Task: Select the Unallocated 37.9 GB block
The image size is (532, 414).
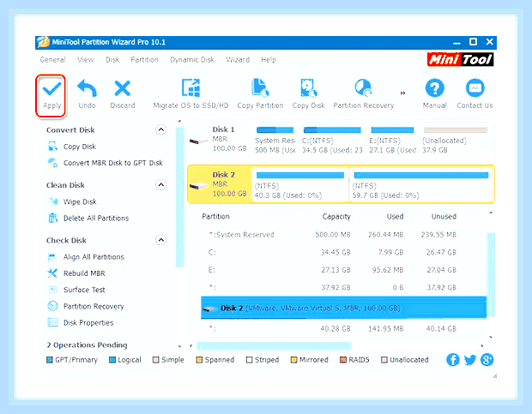Action: click(456, 141)
